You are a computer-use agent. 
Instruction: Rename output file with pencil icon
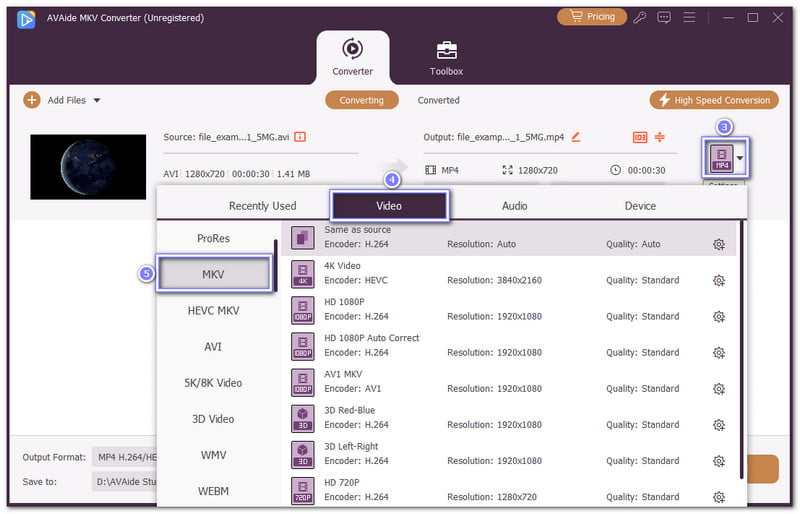[x=576, y=137]
